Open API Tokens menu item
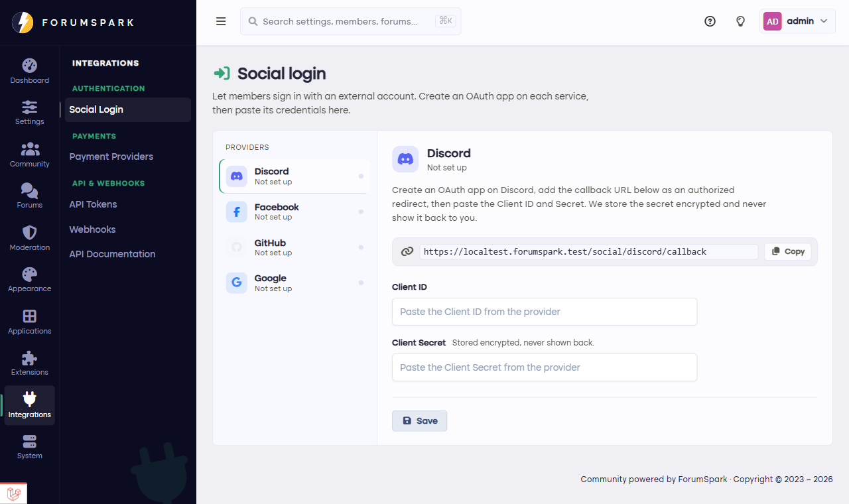Image resolution: width=849 pixels, height=504 pixels. click(128, 204)
